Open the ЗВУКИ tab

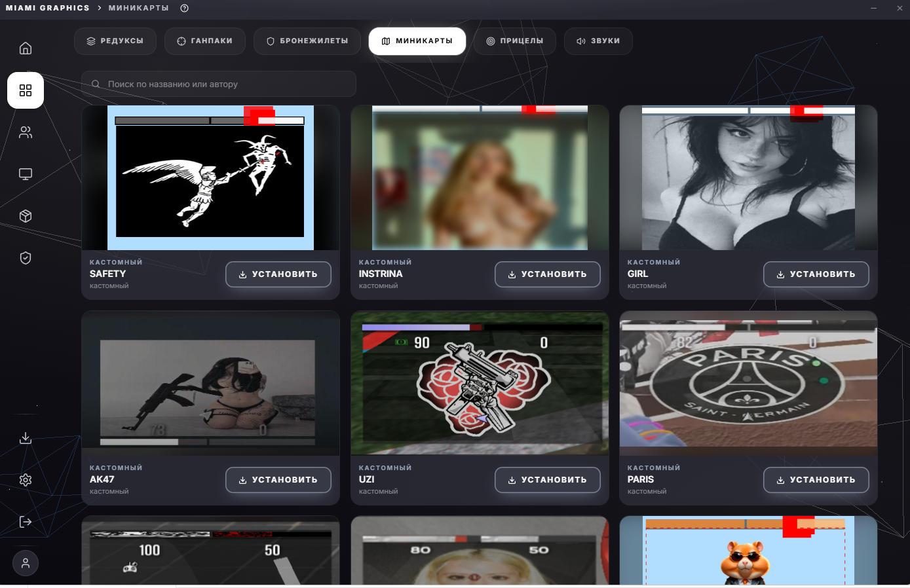pyautogui.click(x=598, y=41)
